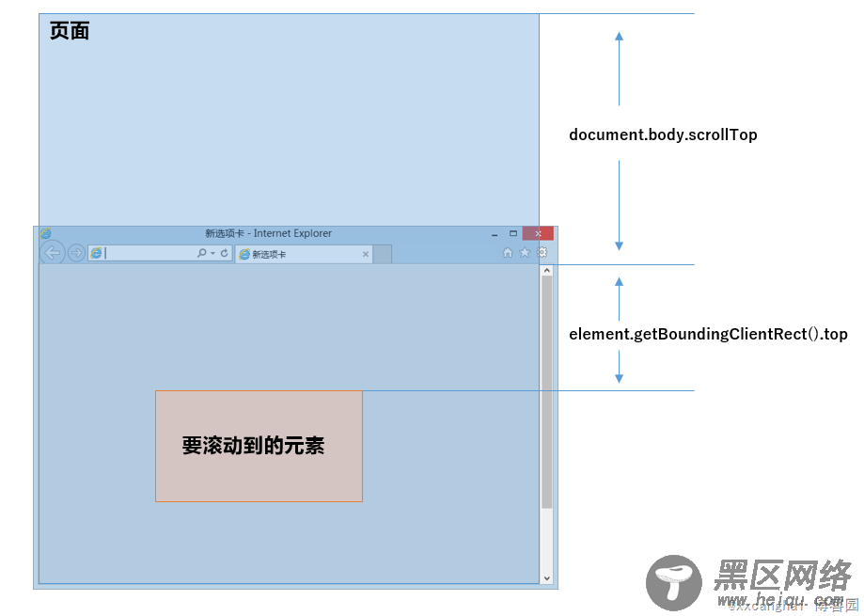Click the 页面 heading text
This screenshot has height=616, width=864.
tap(70, 31)
